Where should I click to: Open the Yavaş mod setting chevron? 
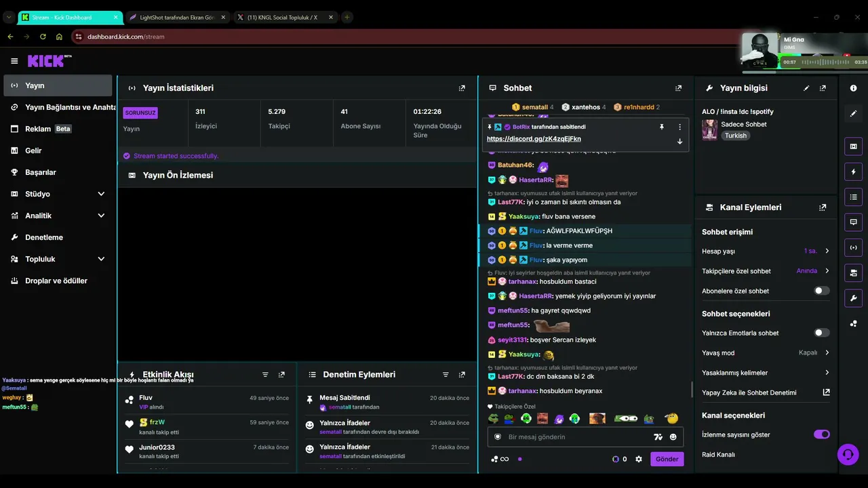coord(827,352)
